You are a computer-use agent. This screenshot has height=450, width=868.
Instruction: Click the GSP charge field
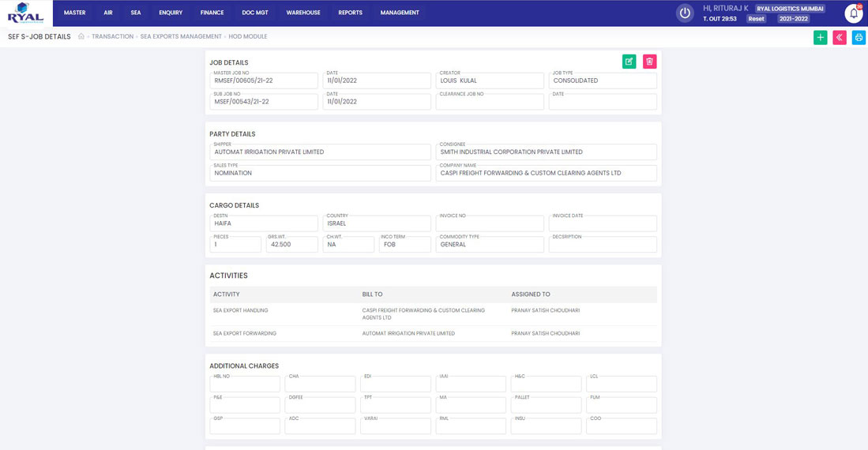(x=245, y=426)
